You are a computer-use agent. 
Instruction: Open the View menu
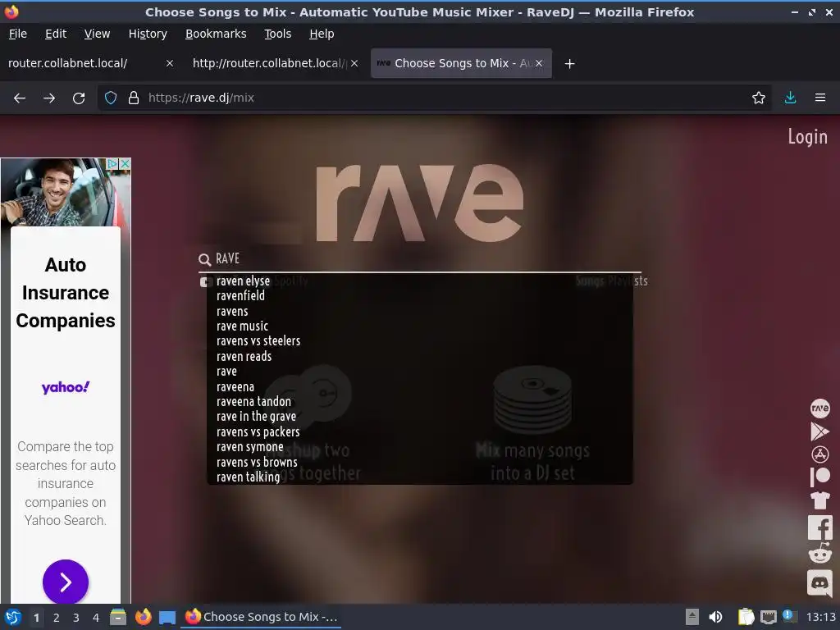97,34
